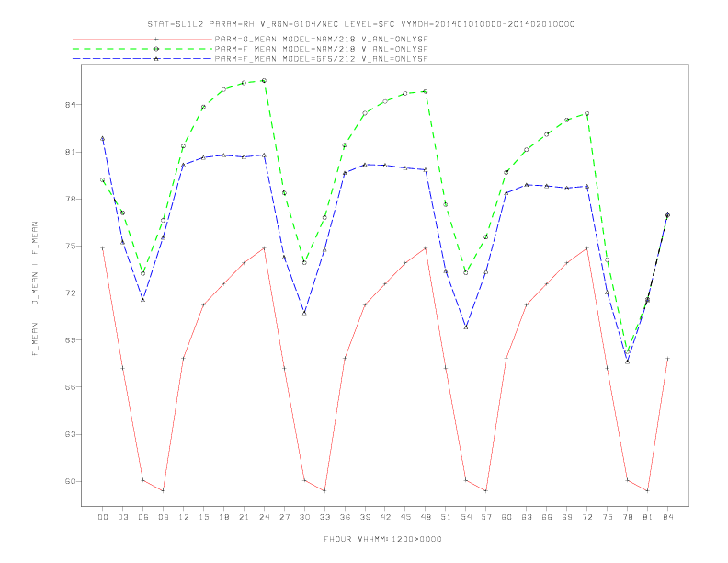This screenshot has width=728, height=563.
Task: Click the green NAM data point at hour 48
Action: click(426, 91)
